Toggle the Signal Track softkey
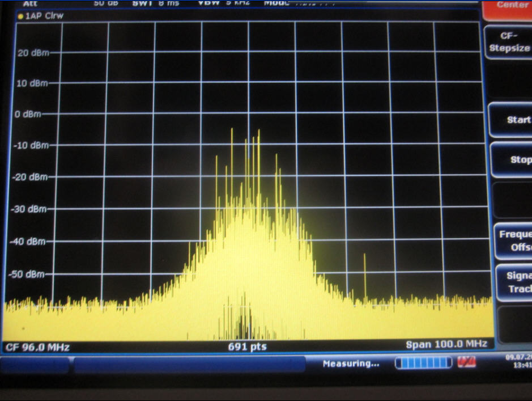This screenshot has width=532, height=401. pyautogui.click(x=514, y=282)
